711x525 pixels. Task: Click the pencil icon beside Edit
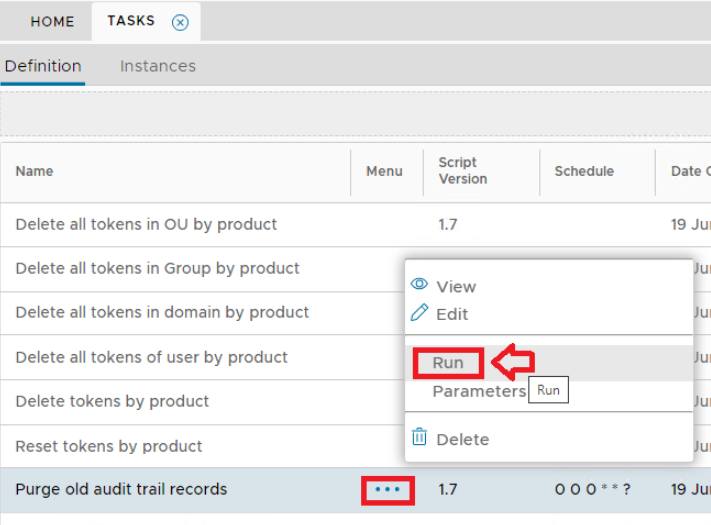coord(420,313)
